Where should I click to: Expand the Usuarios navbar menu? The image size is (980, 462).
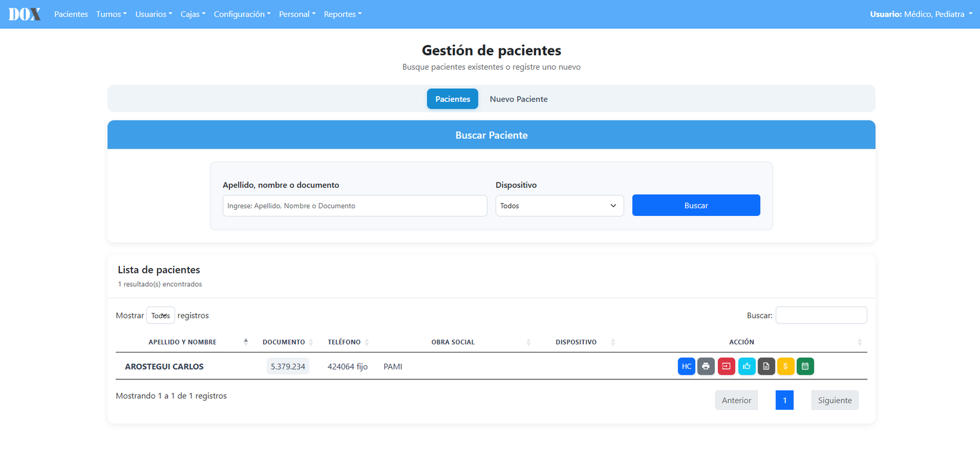(x=154, y=14)
